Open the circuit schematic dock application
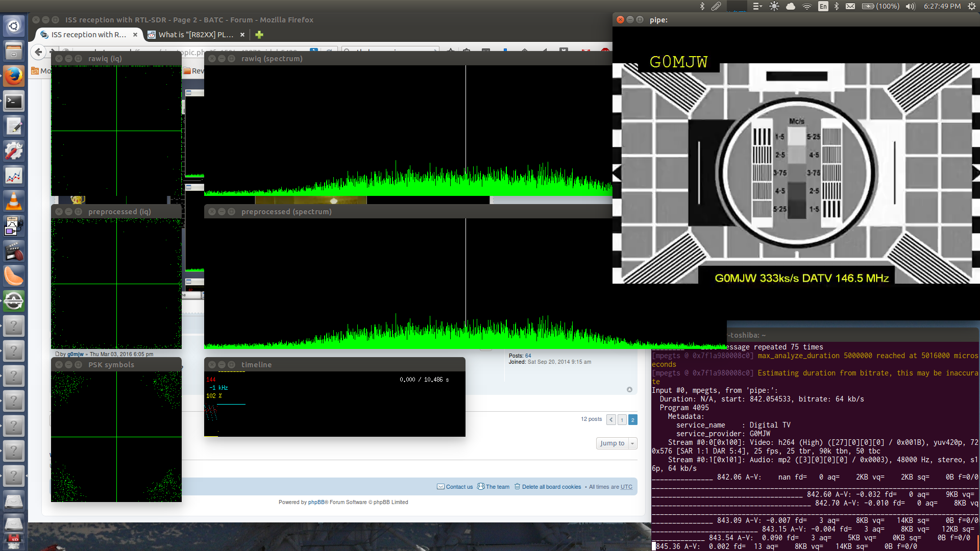The height and width of the screenshot is (551, 980). pos(14,226)
